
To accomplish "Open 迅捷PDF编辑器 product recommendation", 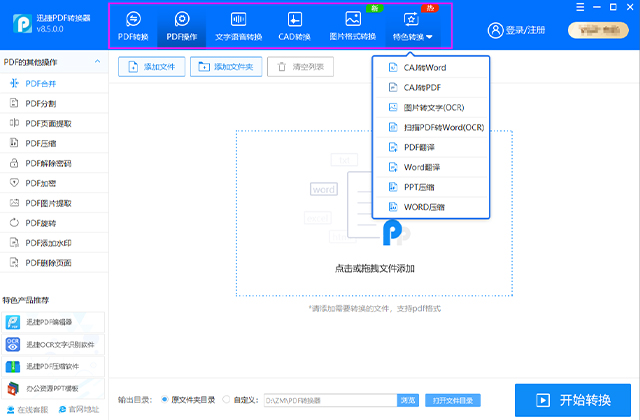I will coord(53,322).
